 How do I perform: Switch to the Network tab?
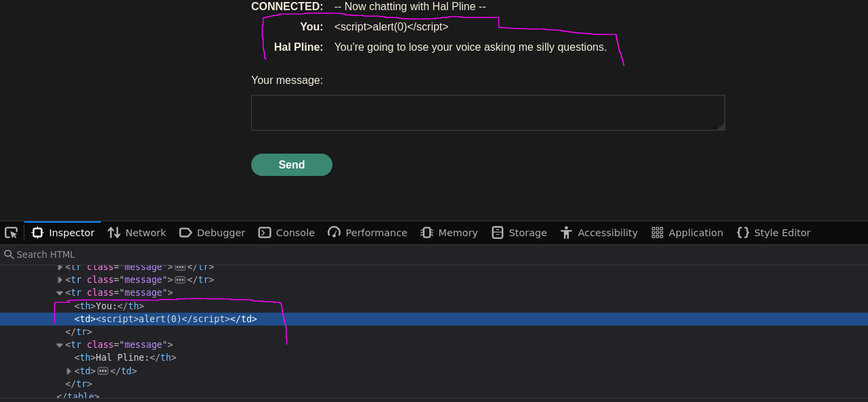(137, 232)
